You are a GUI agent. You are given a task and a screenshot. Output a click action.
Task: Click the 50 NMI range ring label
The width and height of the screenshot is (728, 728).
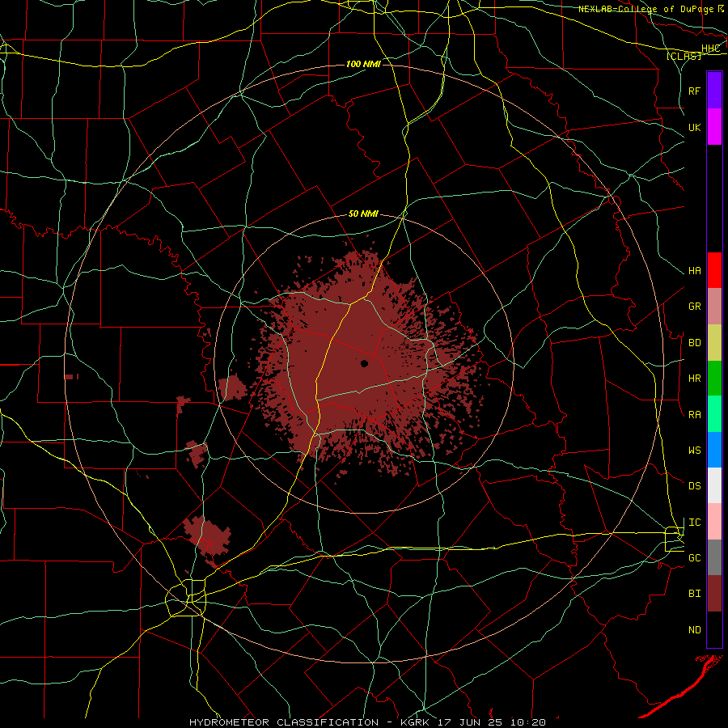363,214
